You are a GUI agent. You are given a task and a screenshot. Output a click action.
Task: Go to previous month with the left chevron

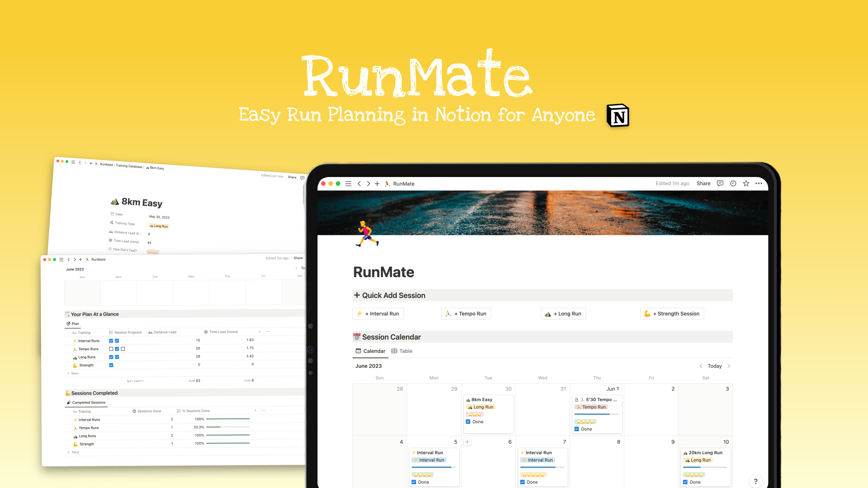pyautogui.click(x=701, y=366)
